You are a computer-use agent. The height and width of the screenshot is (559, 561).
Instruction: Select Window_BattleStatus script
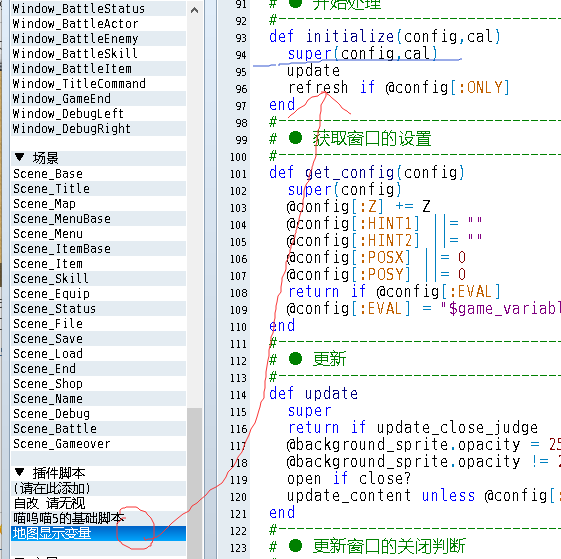click(x=99, y=9)
